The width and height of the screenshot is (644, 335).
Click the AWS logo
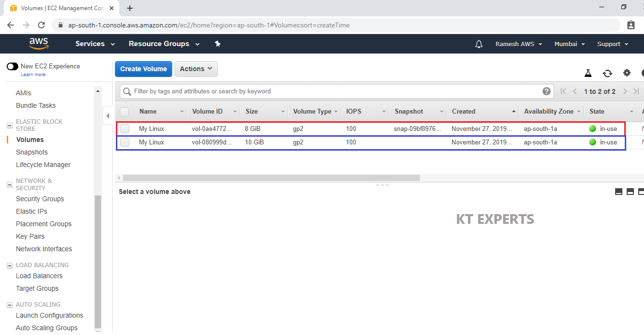coord(38,44)
